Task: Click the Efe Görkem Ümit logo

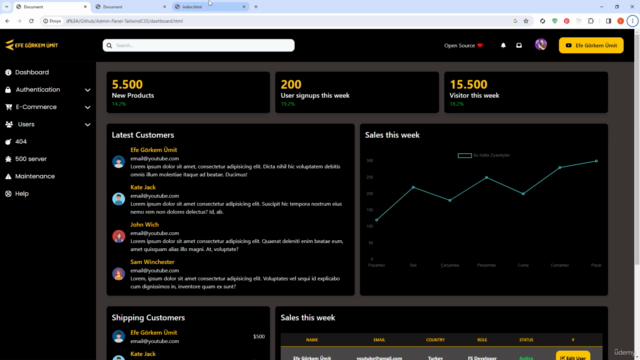Action: [x=32, y=45]
